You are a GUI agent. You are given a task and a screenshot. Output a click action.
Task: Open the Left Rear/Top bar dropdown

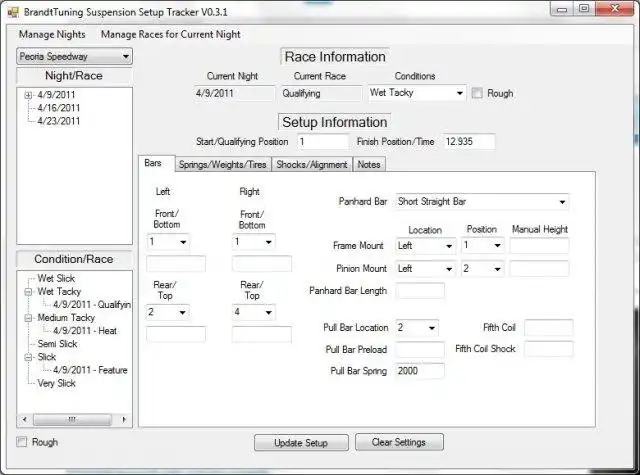(x=168, y=313)
